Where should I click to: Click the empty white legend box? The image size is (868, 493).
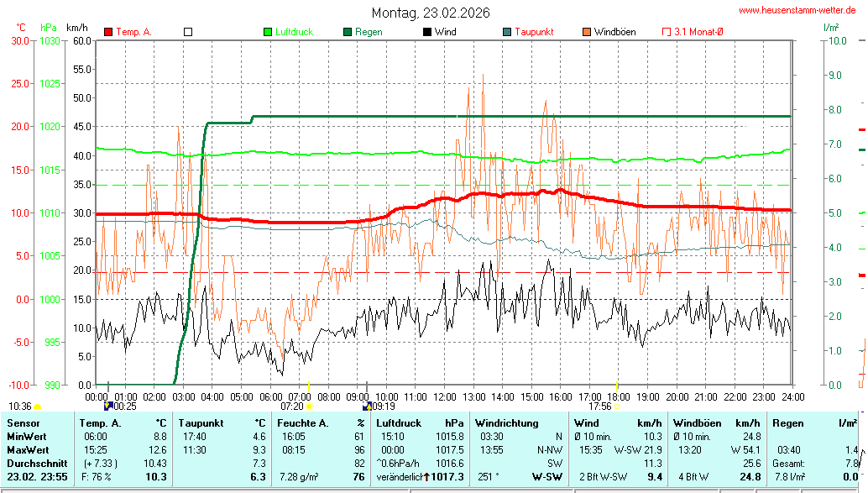(x=188, y=32)
